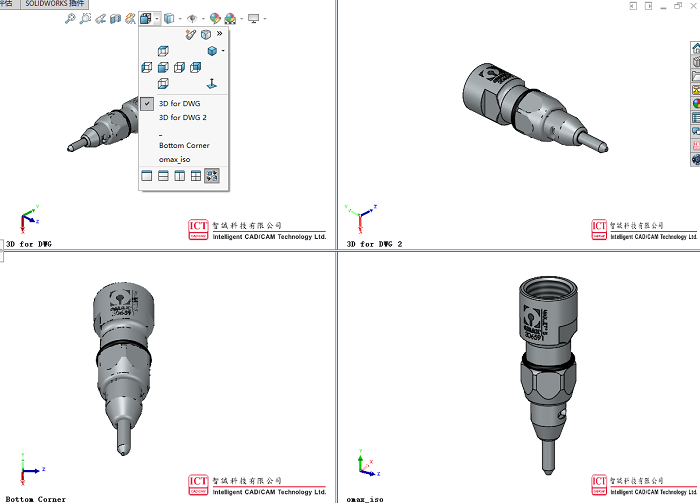This screenshot has height=503, width=700.
Task: Select nozzle model in omax_iso viewport
Action: [x=548, y=374]
